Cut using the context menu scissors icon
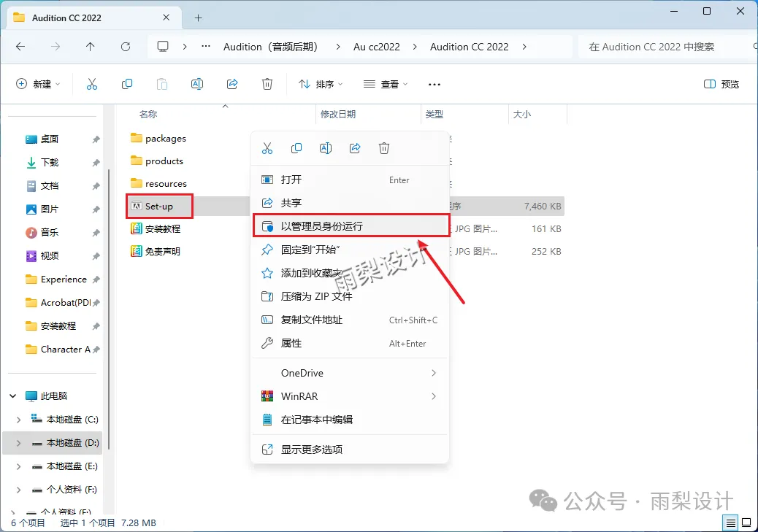This screenshot has height=532, width=758. pyautogui.click(x=267, y=148)
